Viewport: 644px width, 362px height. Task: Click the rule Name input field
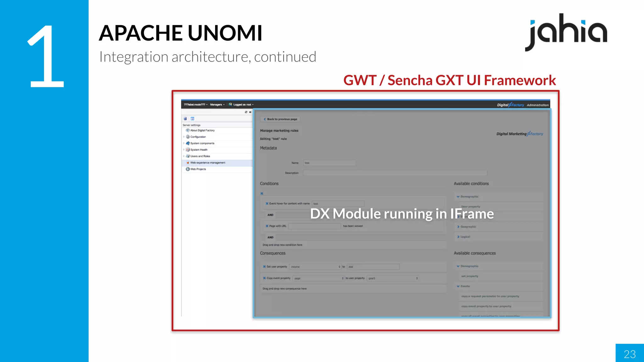click(329, 163)
